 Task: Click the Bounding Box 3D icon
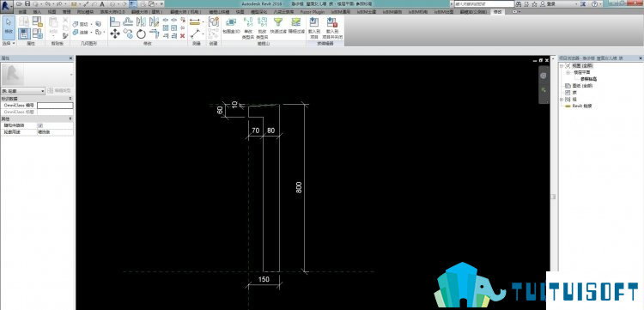point(231,22)
